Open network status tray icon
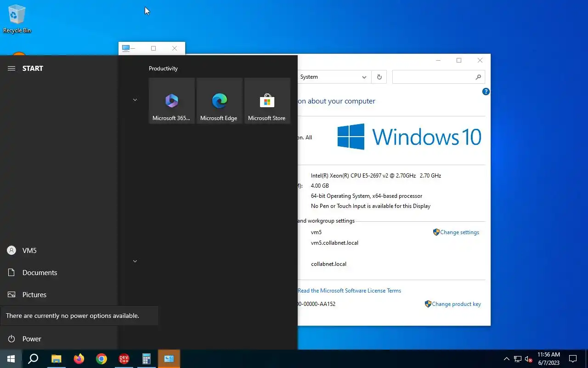The image size is (588, 368). coord(518,359)
